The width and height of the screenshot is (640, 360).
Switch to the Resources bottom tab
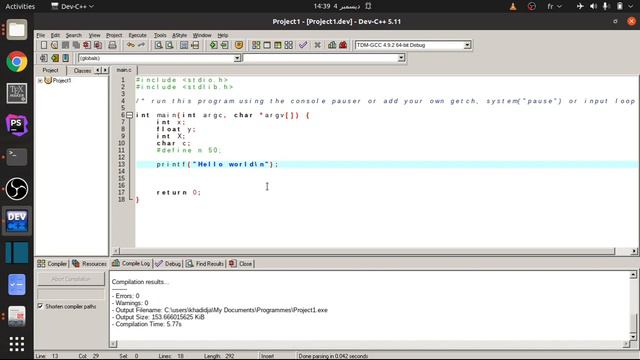[89, 264]
